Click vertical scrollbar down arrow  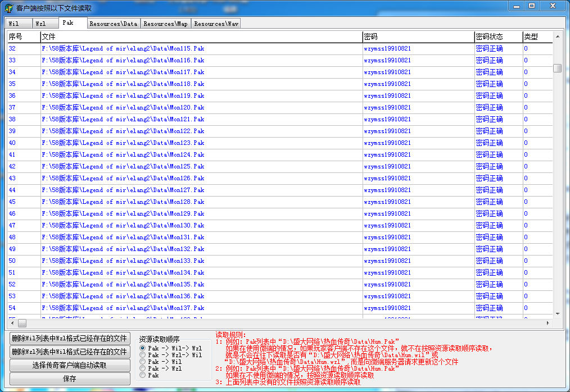[x=558, y=313]
